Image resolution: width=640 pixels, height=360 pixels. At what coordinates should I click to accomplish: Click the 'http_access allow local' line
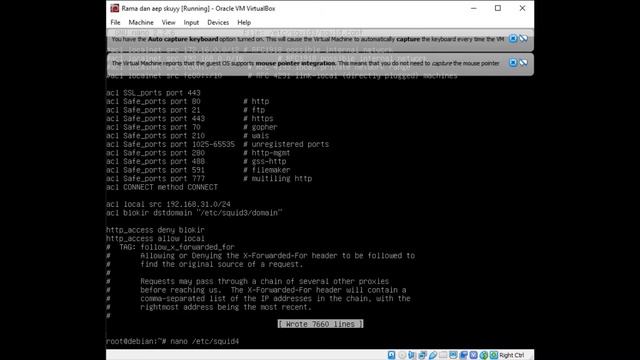(x=155, y=239)
